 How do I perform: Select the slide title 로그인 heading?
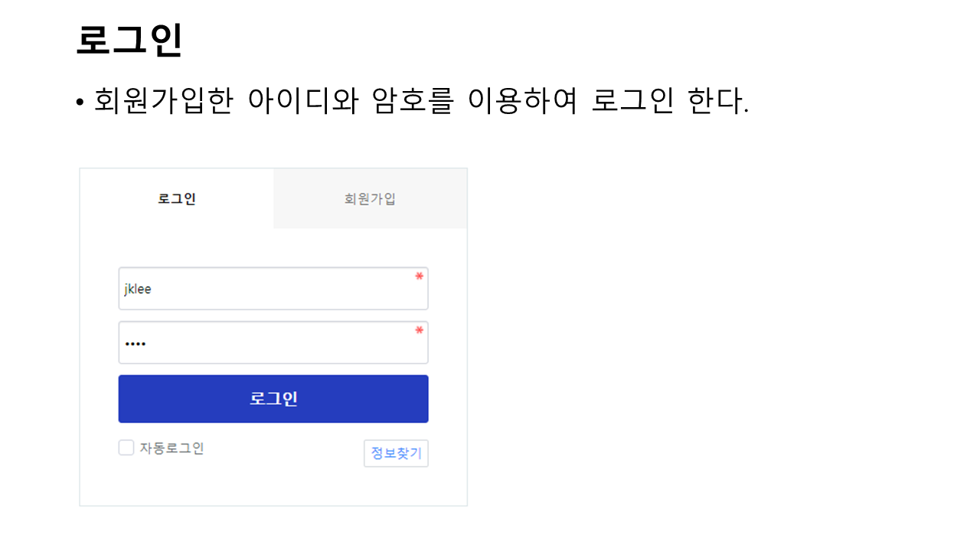pyautogui.click(x=129, y=40)
